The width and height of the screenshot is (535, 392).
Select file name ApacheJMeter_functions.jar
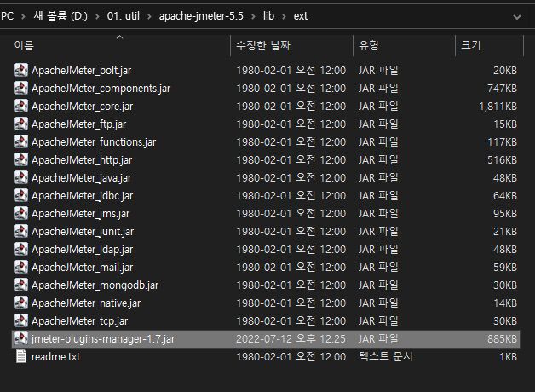[94, 142]
